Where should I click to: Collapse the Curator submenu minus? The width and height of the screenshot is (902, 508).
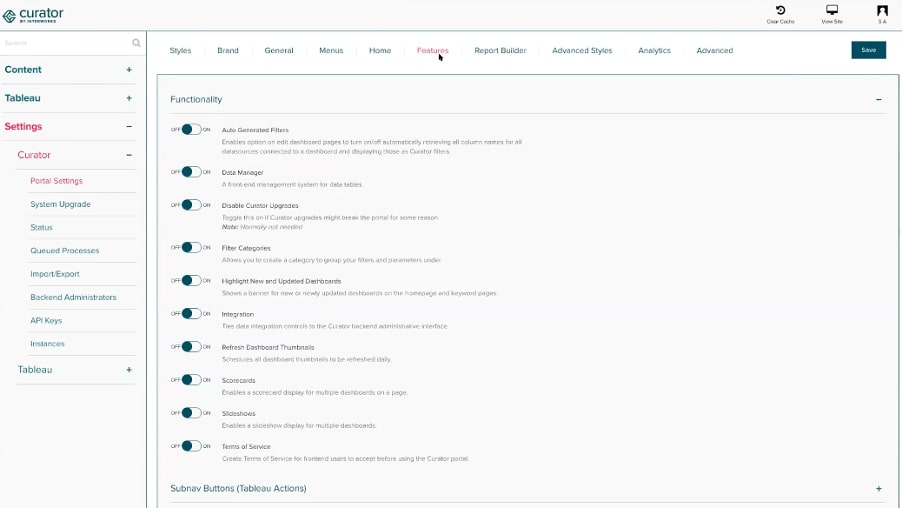[129, 155]
